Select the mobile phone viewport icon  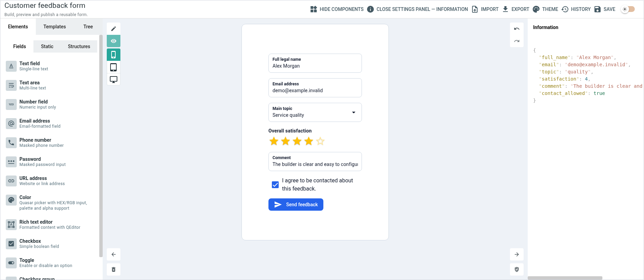point(114,55)
